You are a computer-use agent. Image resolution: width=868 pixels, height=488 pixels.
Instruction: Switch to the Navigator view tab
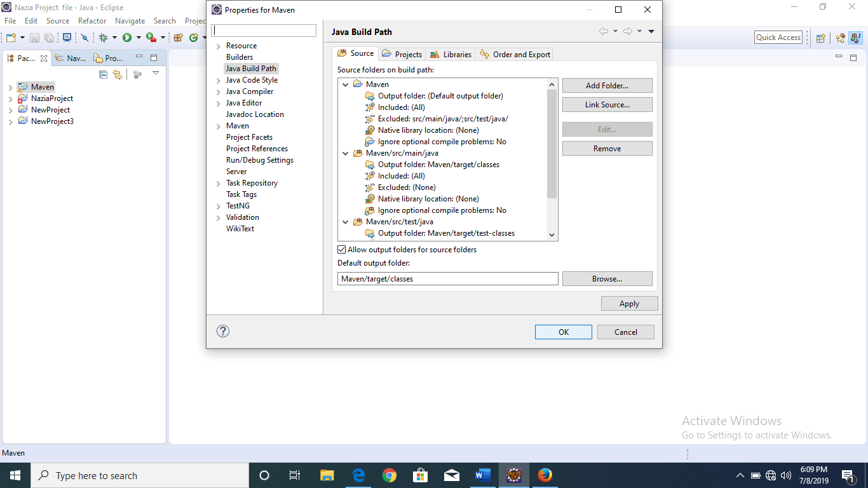click(x=70, y=58)
